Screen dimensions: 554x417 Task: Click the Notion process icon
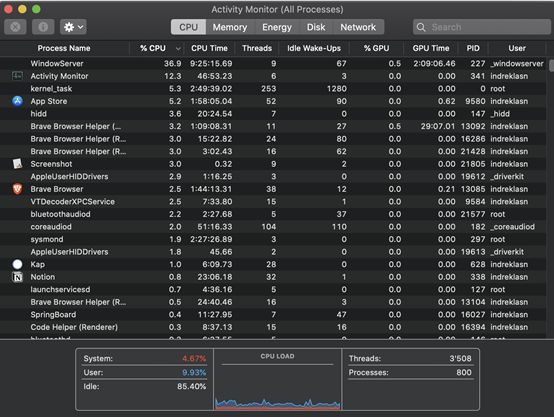17,277
